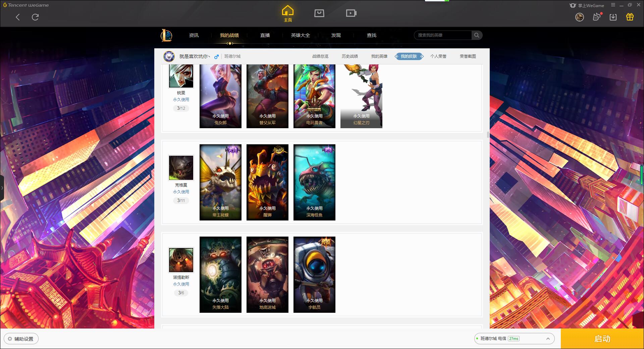Open the 主页 home icon
The width and height of the screenshot is (644, 349).
click(288, 14)
